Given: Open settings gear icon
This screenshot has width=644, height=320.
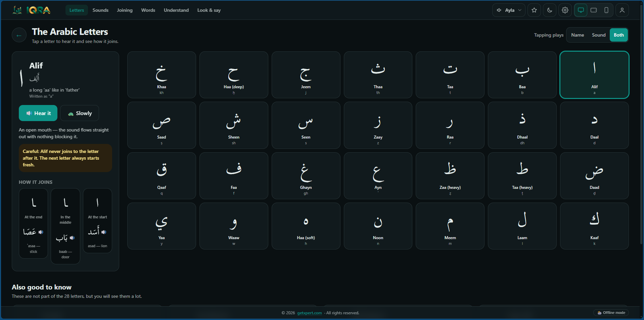Looking at the screenshot, I should click(x=565, y=10).
